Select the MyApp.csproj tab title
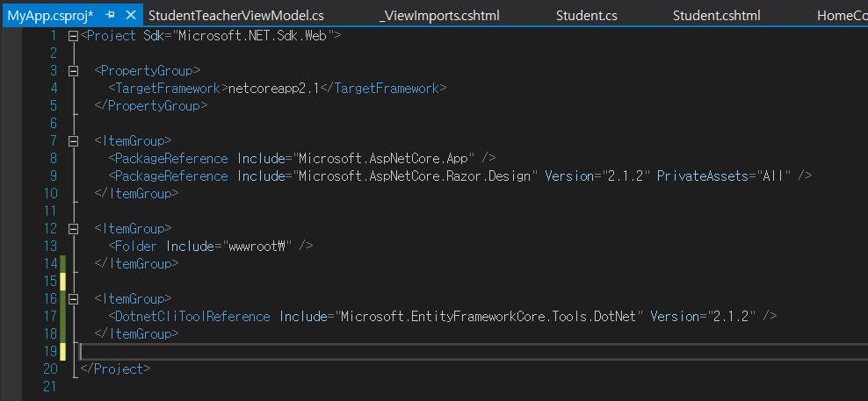The width and height of the screenshot is (868, 401). point(49,16)
